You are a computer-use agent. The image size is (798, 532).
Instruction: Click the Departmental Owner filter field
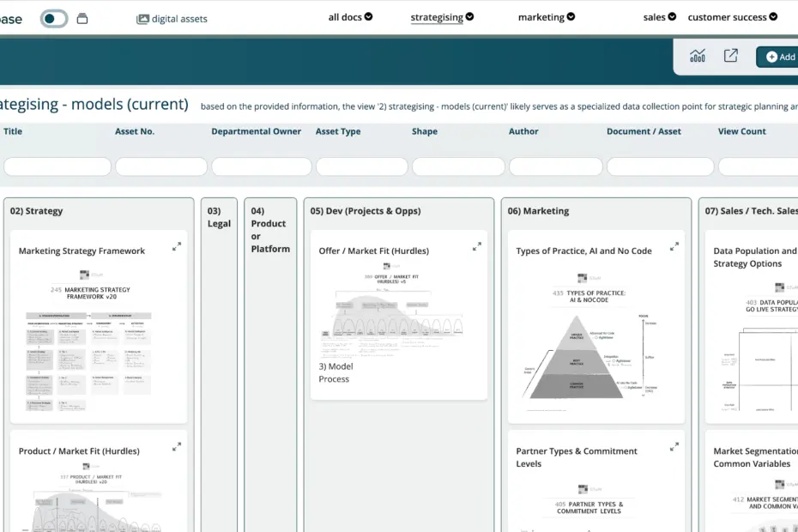(262, 166)
